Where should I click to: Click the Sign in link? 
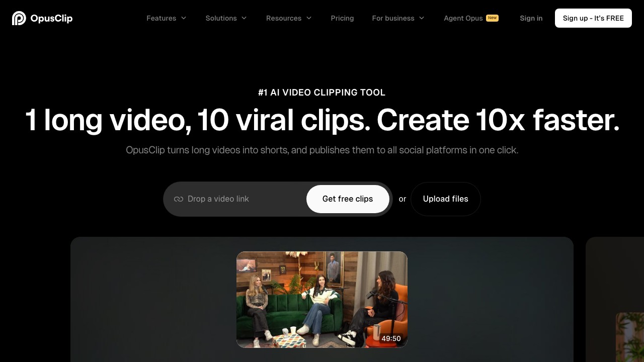coord(531,18)
